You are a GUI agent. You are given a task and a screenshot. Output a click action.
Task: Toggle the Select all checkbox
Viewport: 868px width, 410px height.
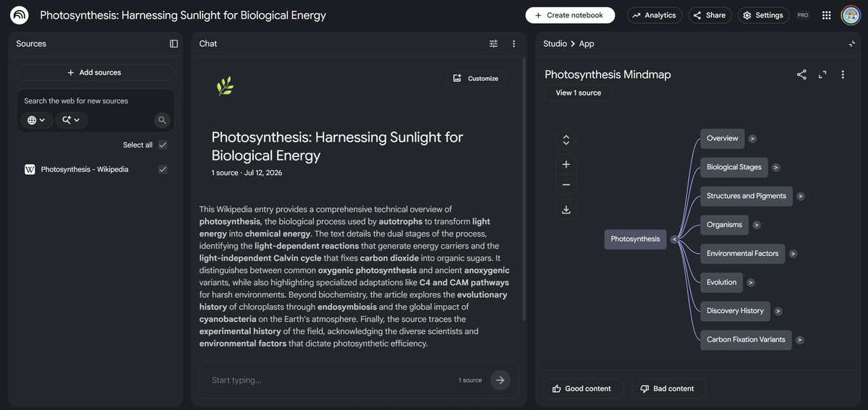[163, 145]
